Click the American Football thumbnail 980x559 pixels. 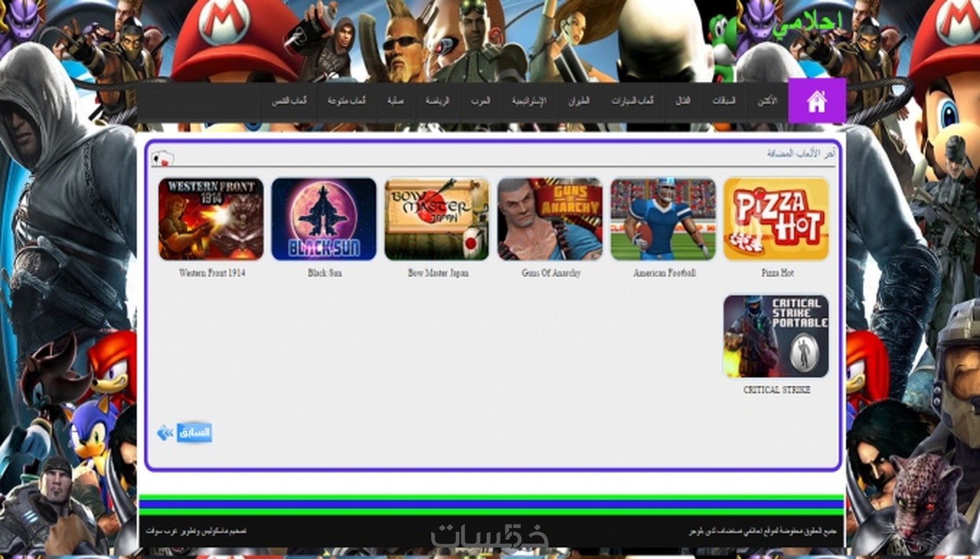tap(663, 219)
